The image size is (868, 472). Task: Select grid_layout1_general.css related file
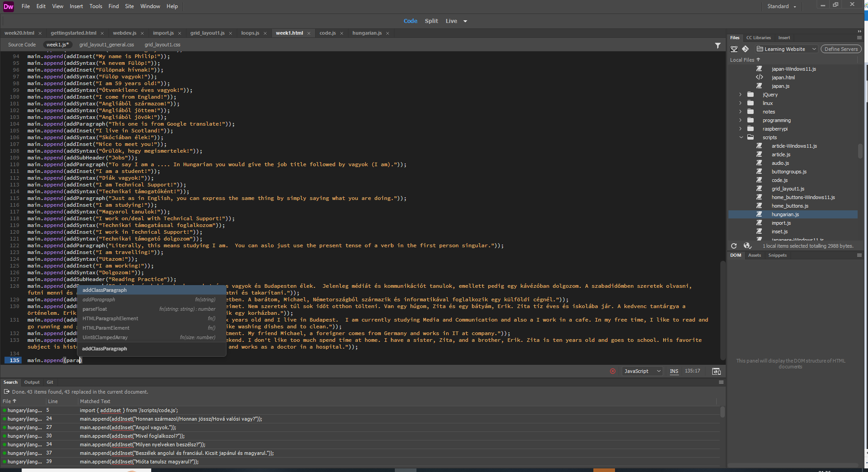tap(107, 45)
